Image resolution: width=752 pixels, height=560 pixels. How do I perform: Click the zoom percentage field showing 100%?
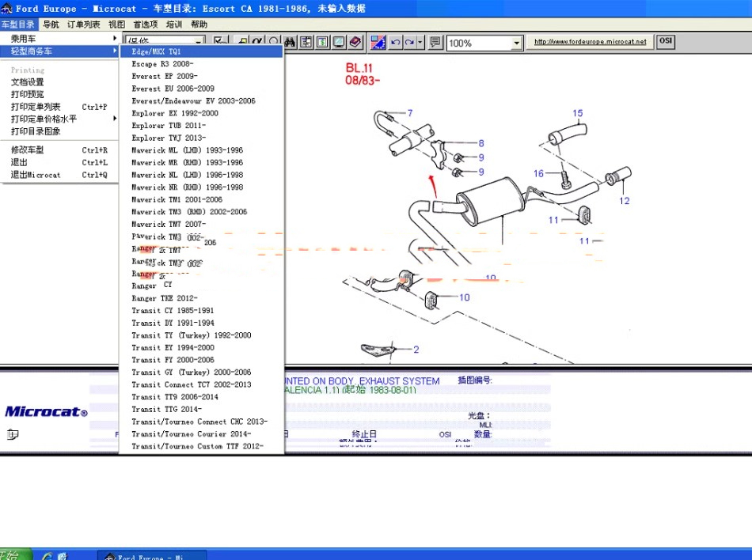click(x=479, y=44)
